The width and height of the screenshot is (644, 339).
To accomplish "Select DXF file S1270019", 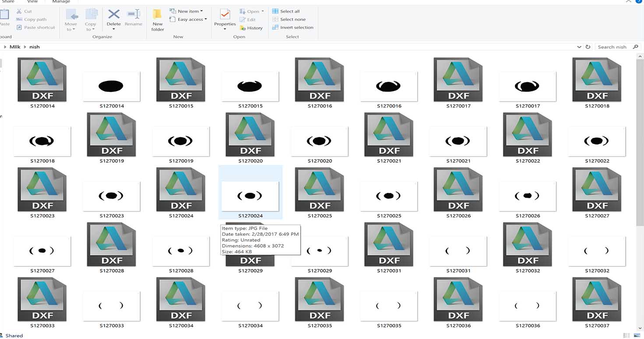I will click(112, 138).
